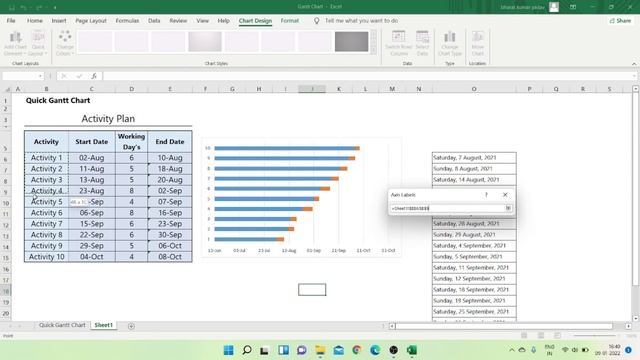Click the Select All corner of the grid

tap(7, 89)
